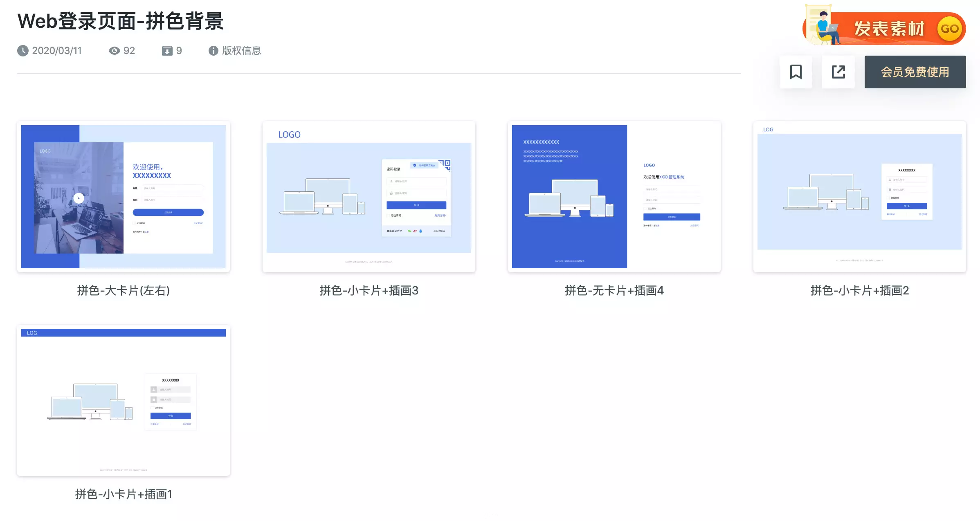Screen dimensions: 980x521
Task: Click the share/export icon button
Action: (x=838, y=72)
